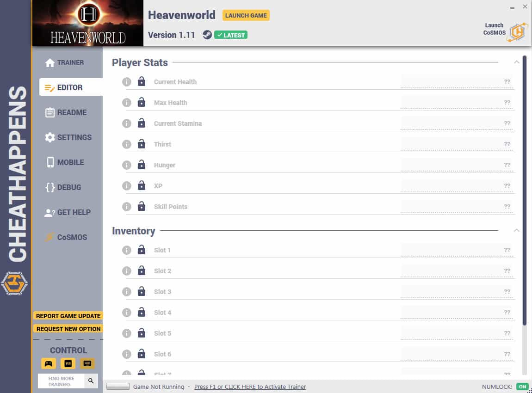
Task: Toggle the lock for Hunger
Action: pyautogui.click(x=142, y=165)
